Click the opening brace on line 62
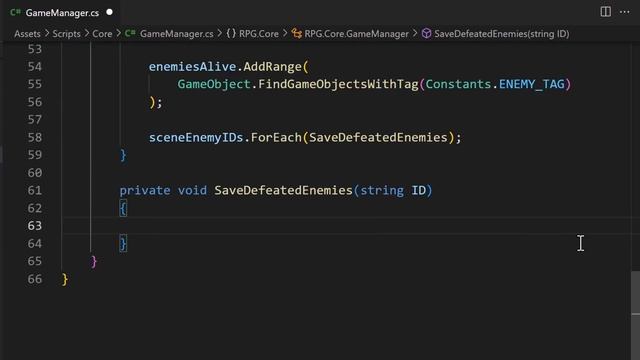This screenshot has height=360, width=640. (123, 209)
